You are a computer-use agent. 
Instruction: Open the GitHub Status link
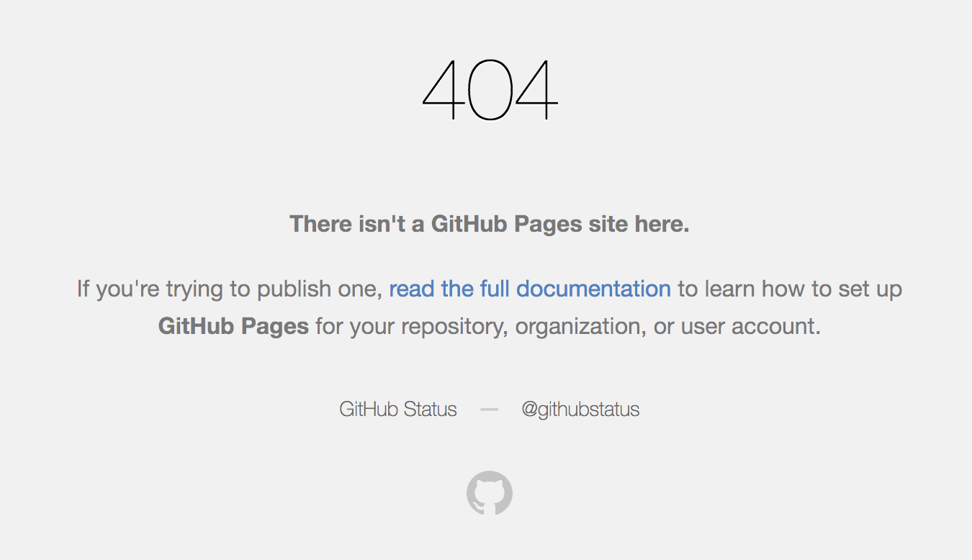tap(398, 409)
